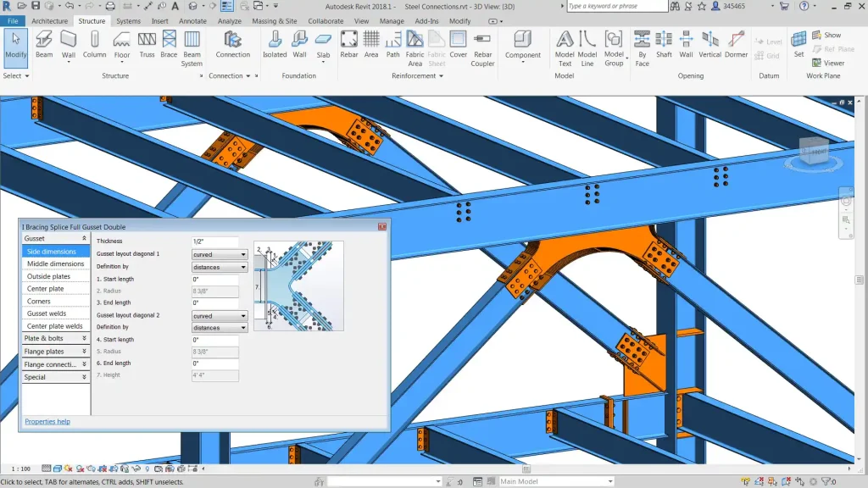Create a Shaft opening
This screenshot has height=488, width=868.
[663, 47]
